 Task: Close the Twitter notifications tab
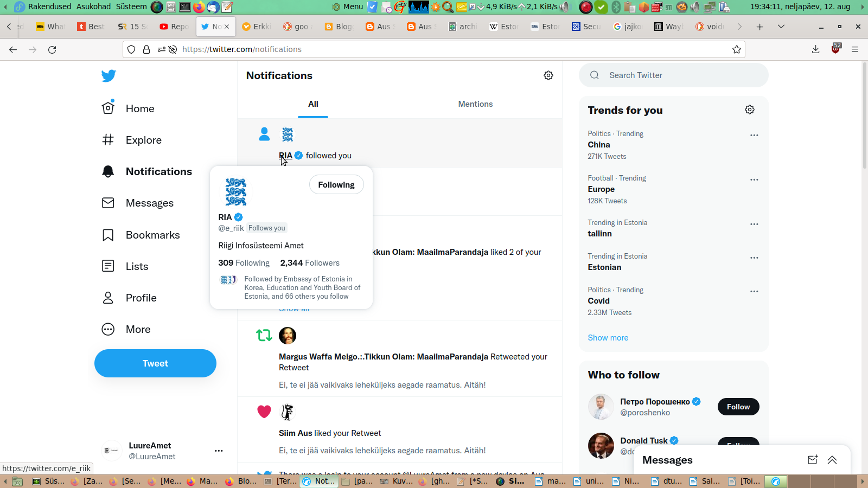(227, 27)
